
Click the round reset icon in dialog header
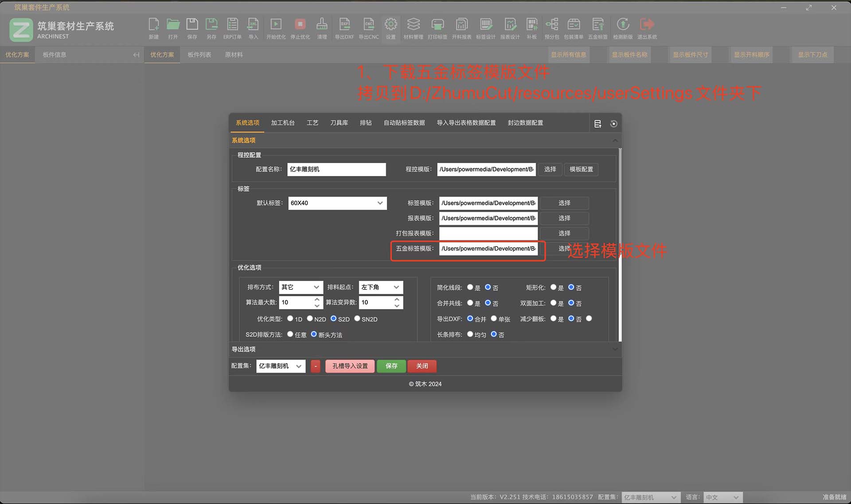(613, 124)
